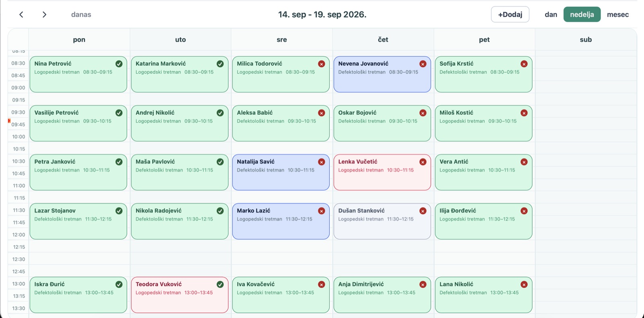Jump to today with danas
Image resolution: width=644 pixels, height=318 pixels.
pos(81,14)
